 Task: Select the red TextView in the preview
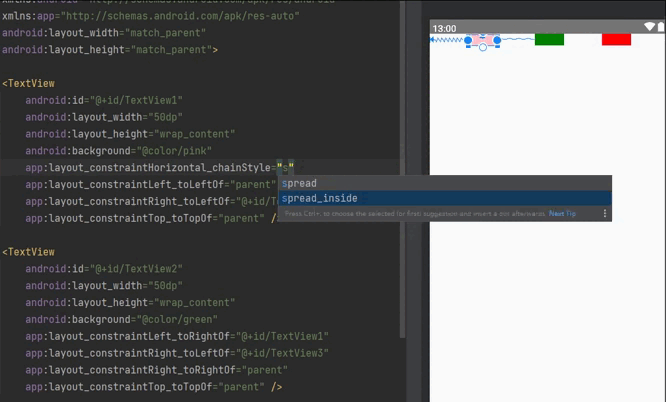pyautogui.click(x=616, y=39)
